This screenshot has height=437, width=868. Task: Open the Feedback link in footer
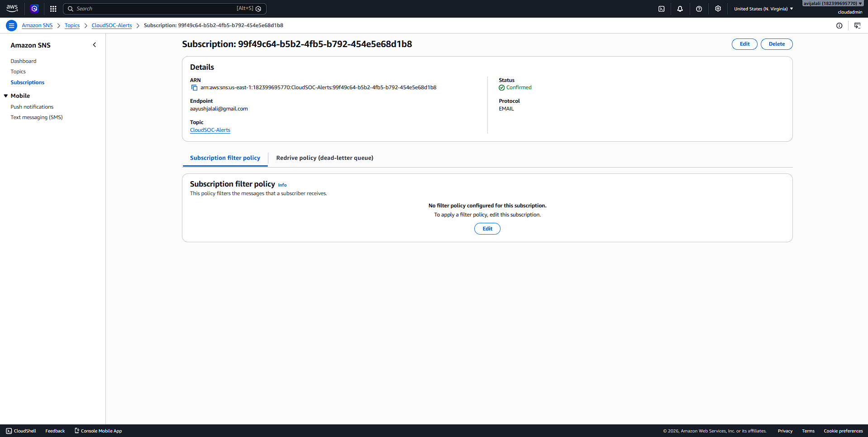pos(55,431)
